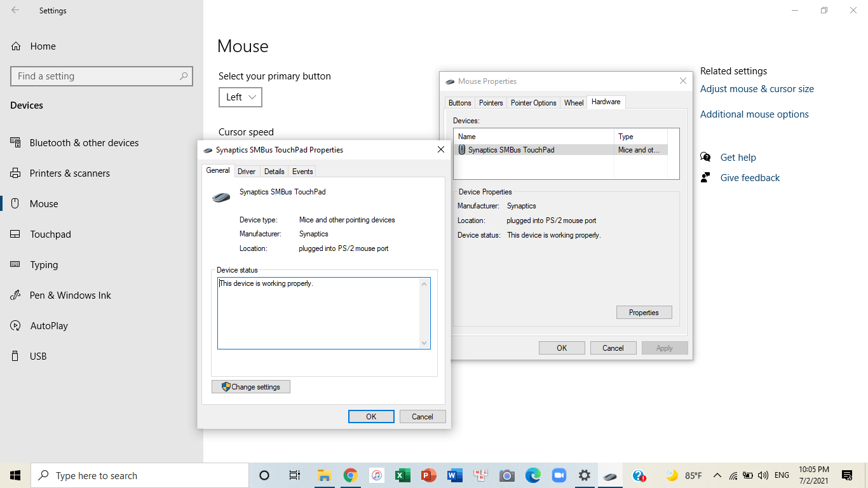The width and height of the screenshot is (868, 488).
Task: Switch to the Pointer Options tab
Action: (x=533, y=102)
